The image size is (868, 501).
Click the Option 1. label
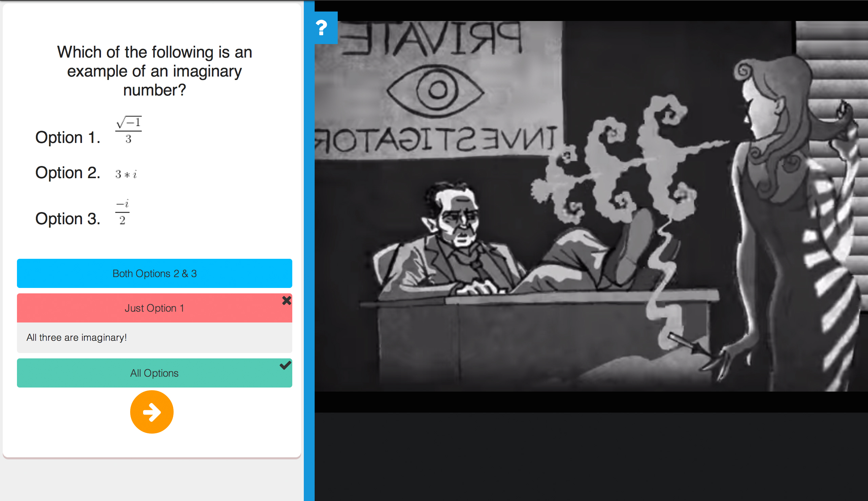[x=68, y=137]
